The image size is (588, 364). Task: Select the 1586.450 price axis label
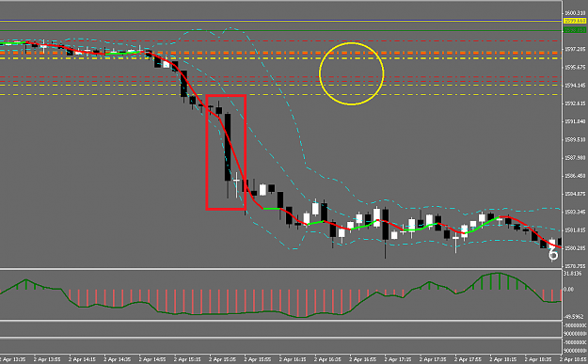(x=575, y=176)
